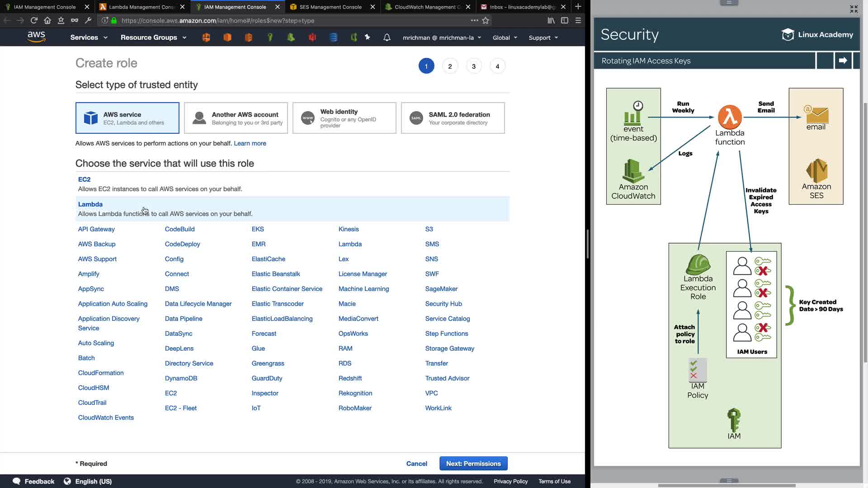Screen dimensions: 868x488
Task: Click the AWS logo home icon
Action: pyautogui.click(x=36, y=37)
